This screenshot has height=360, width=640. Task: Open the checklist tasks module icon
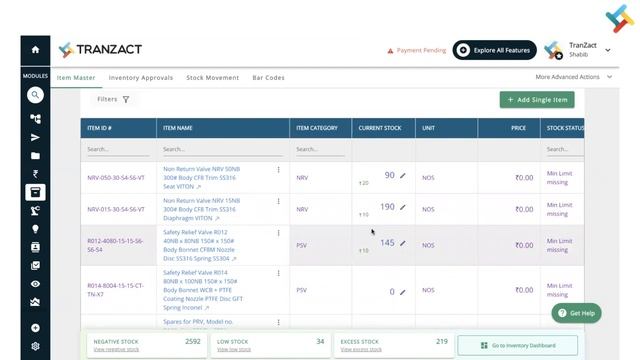[x=36, y=266]
